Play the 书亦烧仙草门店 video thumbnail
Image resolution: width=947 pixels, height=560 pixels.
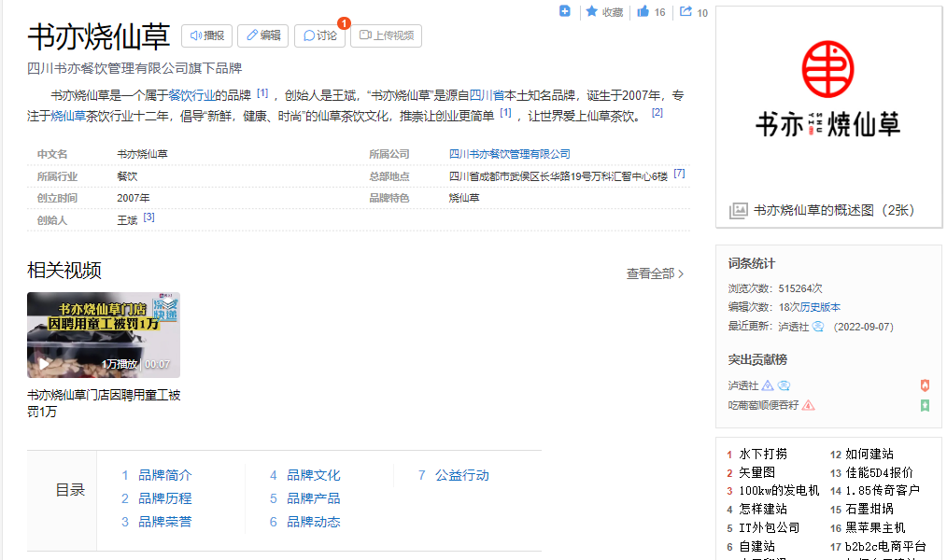(104, 335)
